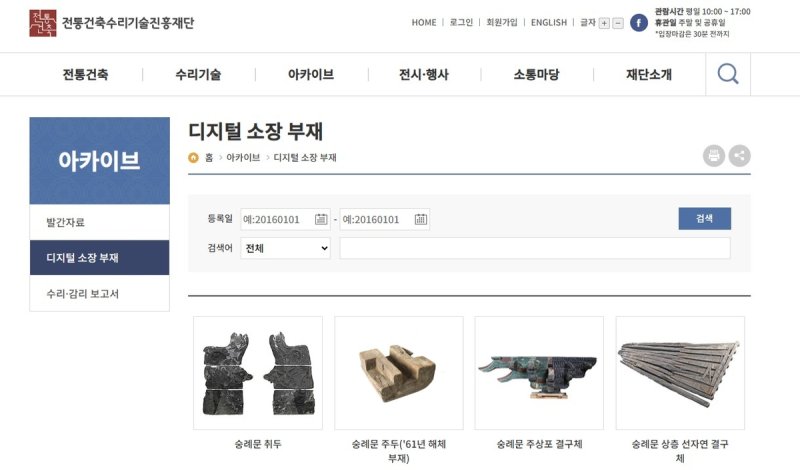Click the 숭례문 주상포 결구체 caption
The height and width of the screenshot is (470, 800).
(x=539, y=444)
